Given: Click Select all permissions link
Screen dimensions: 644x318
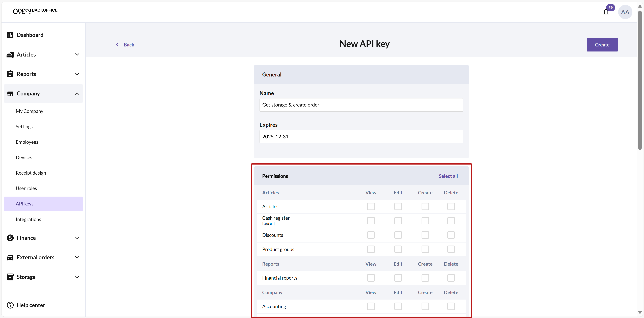Looking at the screenshot, I should pos(448,176).
